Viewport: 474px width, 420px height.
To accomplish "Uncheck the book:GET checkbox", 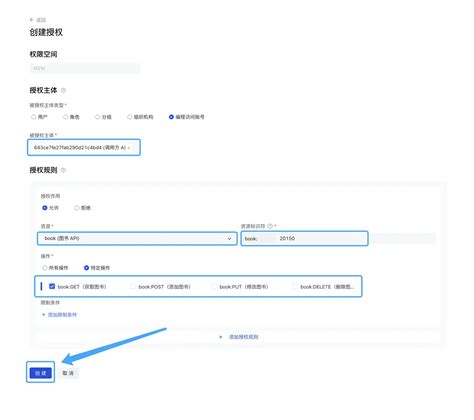I will pos(52,286).
